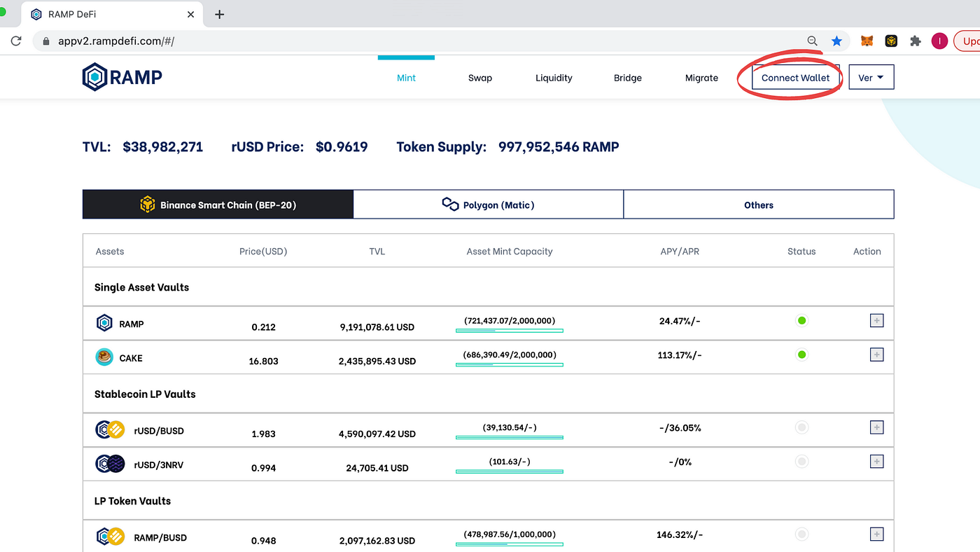Open the Bridge page in the navigation
The height and width of the screenshot is (552, 980).
click(x=628, y=78)
